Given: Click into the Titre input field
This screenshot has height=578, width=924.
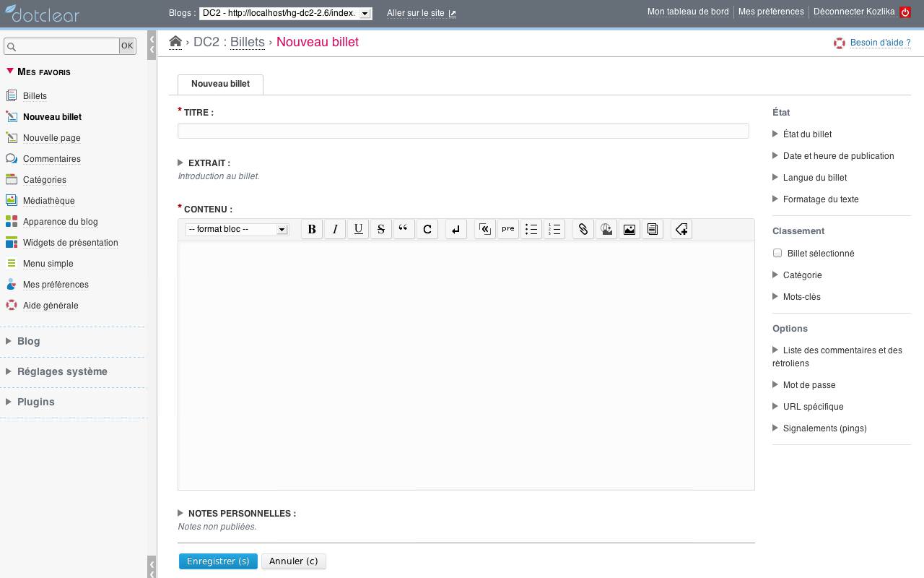Looking at the screenshot, I should pos(463,131).
